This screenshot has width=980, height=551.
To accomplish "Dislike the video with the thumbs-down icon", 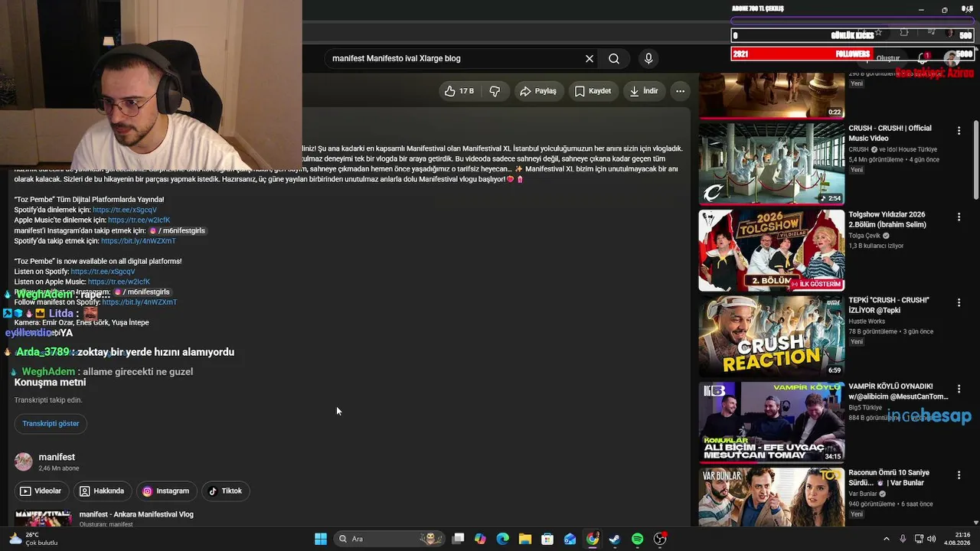I will click(495, 91).
